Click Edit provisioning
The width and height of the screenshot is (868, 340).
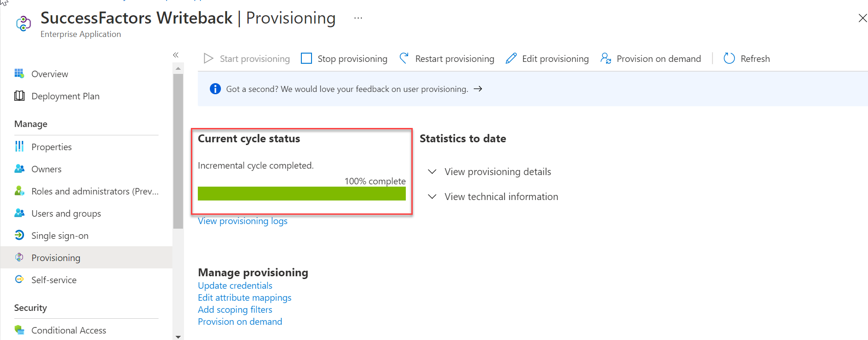click(547, 59)
